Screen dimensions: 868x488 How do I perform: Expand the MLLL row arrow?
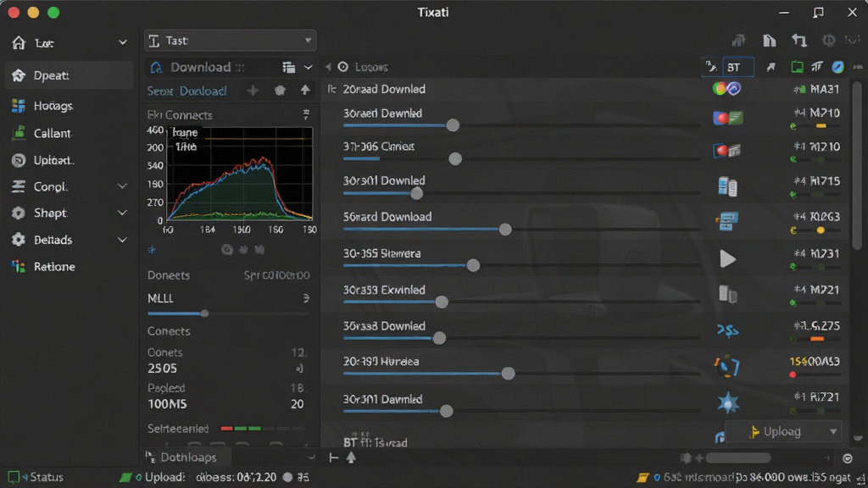(x=306, y=298)
